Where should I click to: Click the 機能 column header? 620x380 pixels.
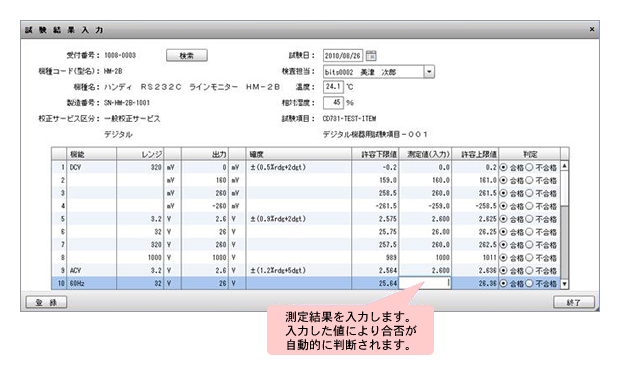pos(91,154)
